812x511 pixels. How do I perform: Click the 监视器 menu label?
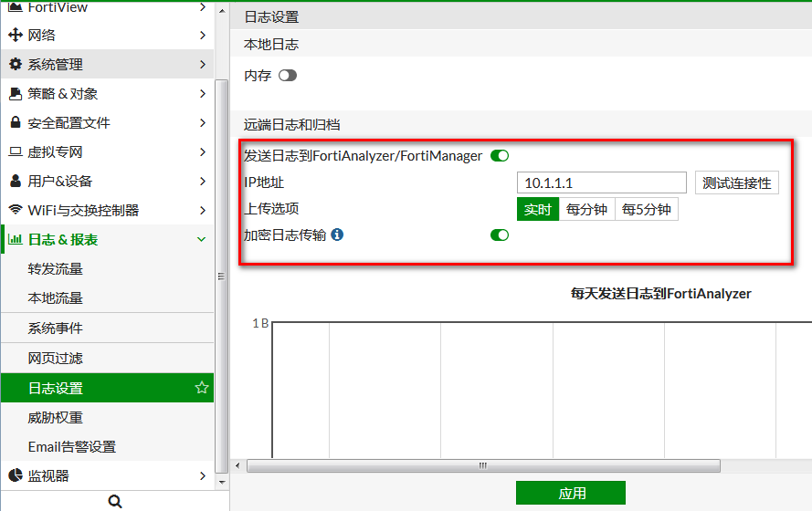[x=48, y=475]
